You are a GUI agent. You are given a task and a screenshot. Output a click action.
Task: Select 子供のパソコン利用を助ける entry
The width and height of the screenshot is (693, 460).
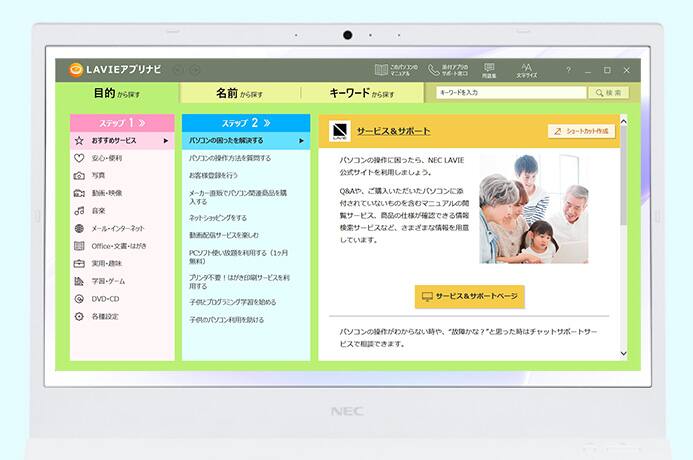(x=226, y=319)
